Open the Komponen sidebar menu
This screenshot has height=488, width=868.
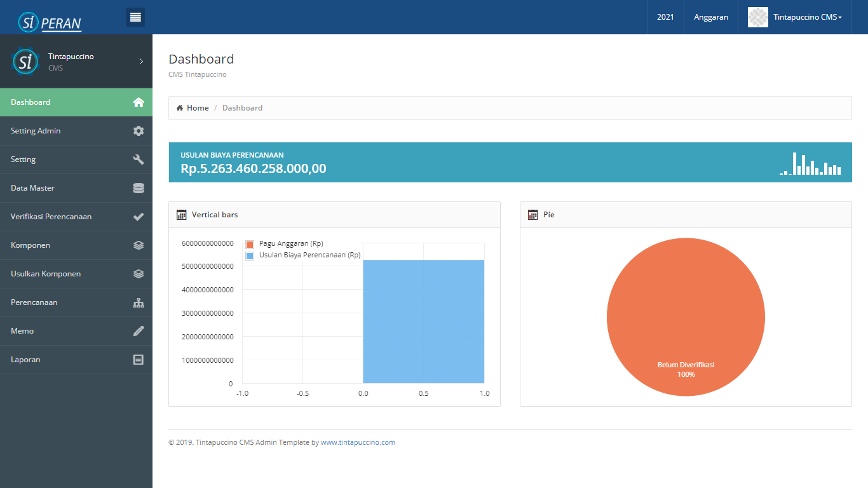(31, 245)
